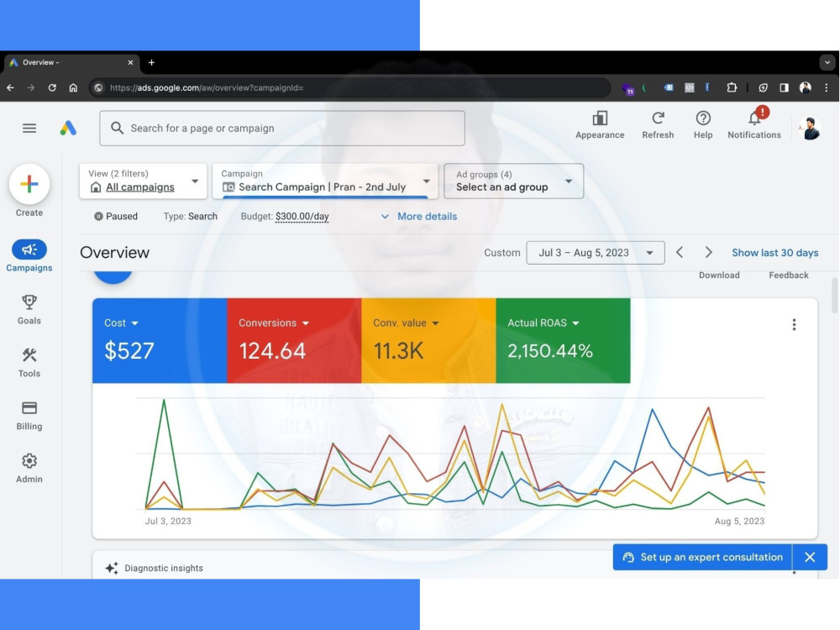840x630 pixels.
Task: Open Ad groups selector dropdown
Action: click(514, 181)
